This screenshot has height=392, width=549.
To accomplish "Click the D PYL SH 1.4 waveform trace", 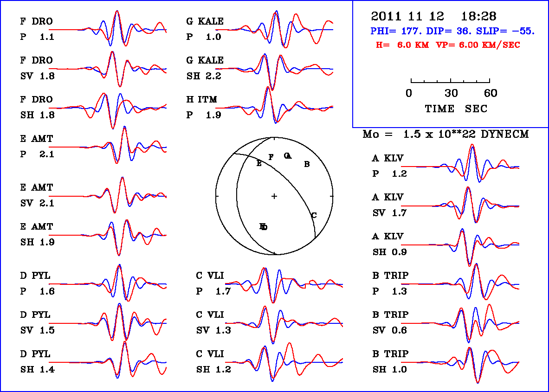I will (108, 360).
